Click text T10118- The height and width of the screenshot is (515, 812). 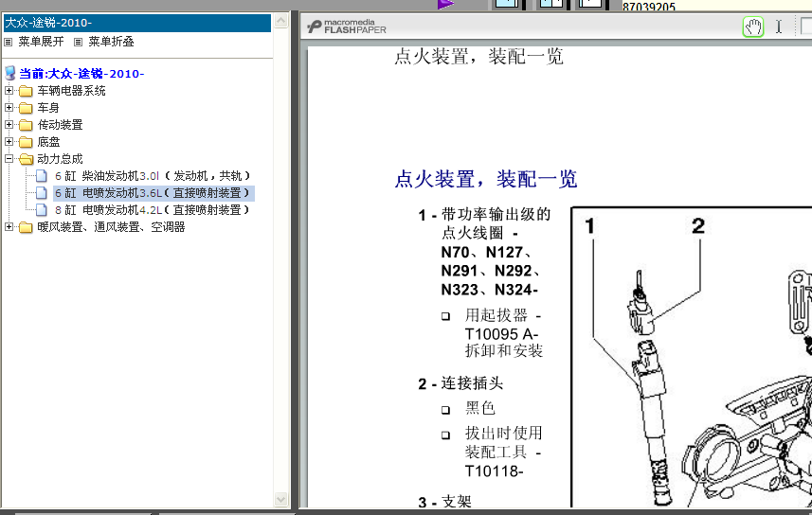[x=494, y=471]
